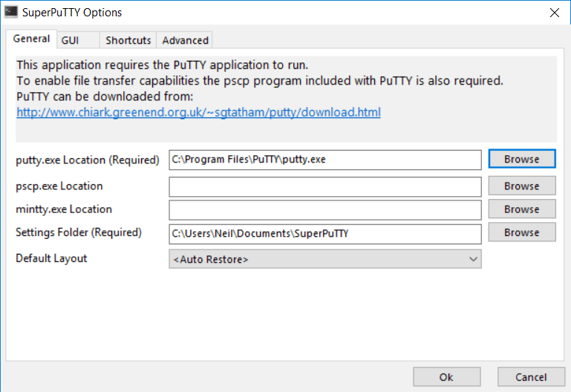Close the SuperPuTTY Options dialog
Viewport: 571px width, 392px height.
pyautogui.click(x=553, y=13)
